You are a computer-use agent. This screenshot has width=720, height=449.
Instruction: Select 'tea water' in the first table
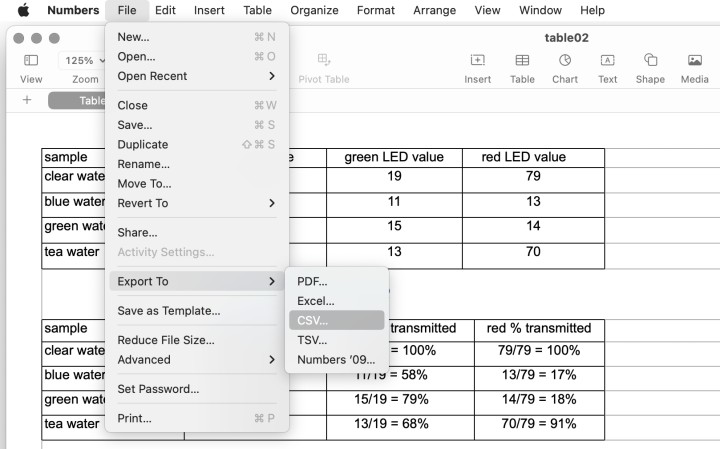(x=72, y=252)
